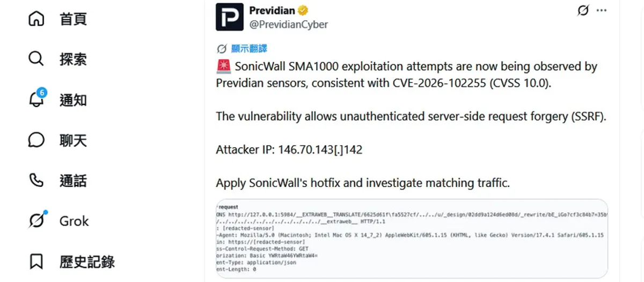Click the Previdian display name
This screenshot has width=644, height=282.
click(272, 10)
